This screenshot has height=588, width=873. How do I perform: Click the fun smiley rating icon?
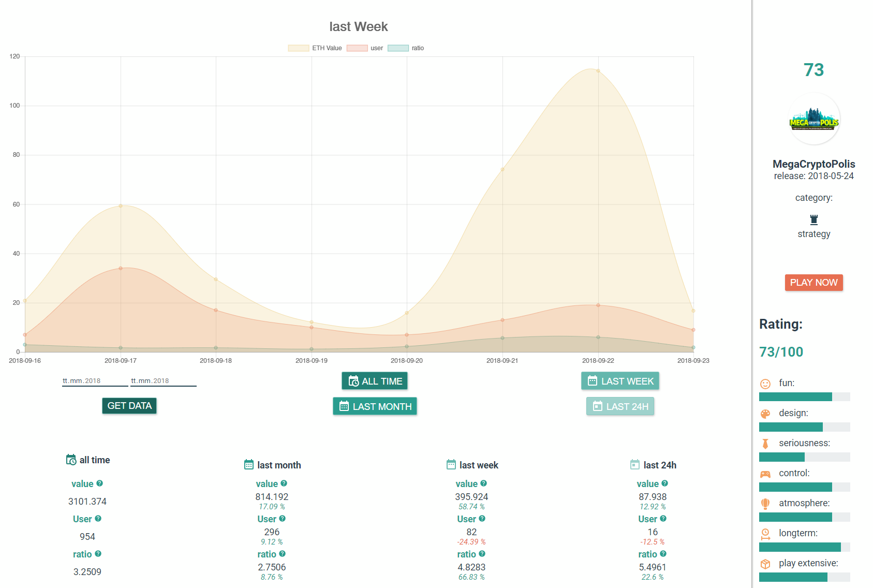(765, 384)
